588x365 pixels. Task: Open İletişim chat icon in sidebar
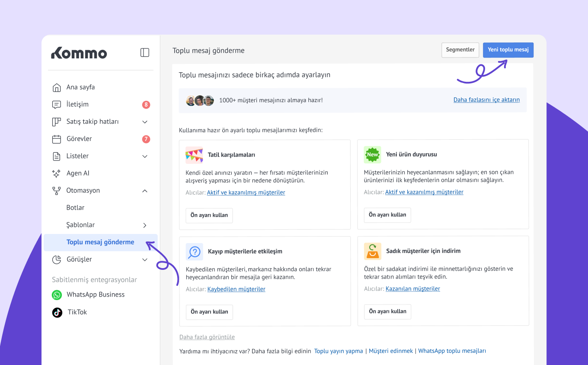coord(57,105)
